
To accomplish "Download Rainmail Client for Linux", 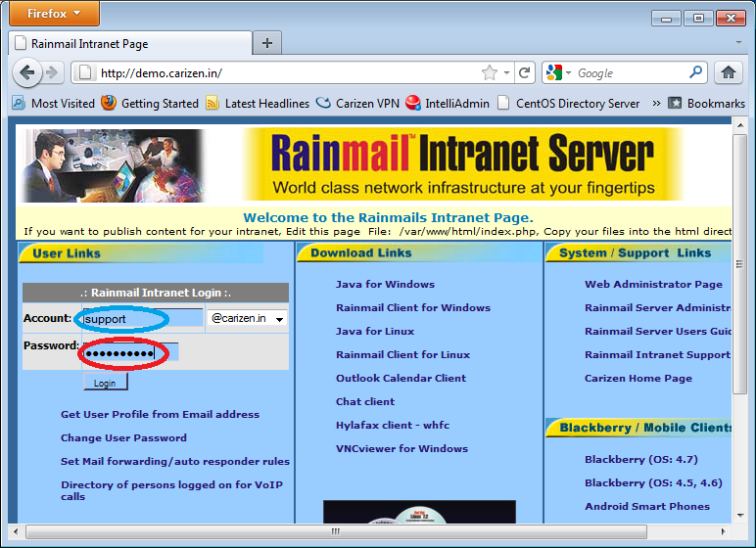I will [x=403, y=354].
